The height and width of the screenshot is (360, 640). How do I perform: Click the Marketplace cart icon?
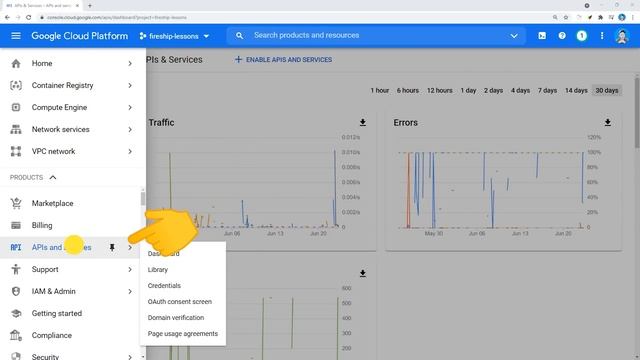click(16, 203)
